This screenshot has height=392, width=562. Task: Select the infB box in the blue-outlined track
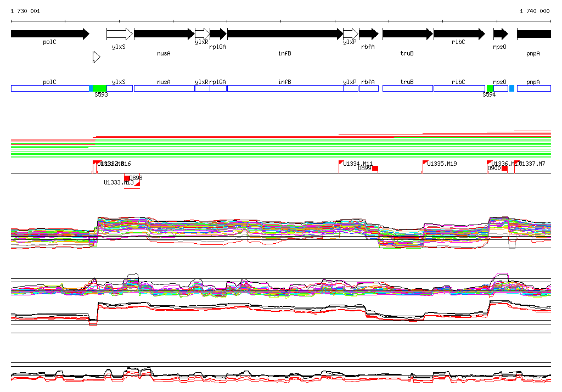pyautogui.click(x=285, y=88)
